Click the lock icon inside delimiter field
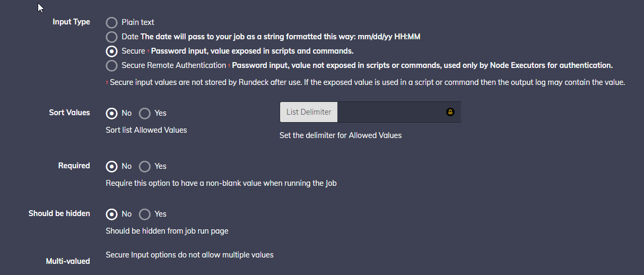Image resolution: width=644 pixels, height=275 pixels. tap(450, 112)
